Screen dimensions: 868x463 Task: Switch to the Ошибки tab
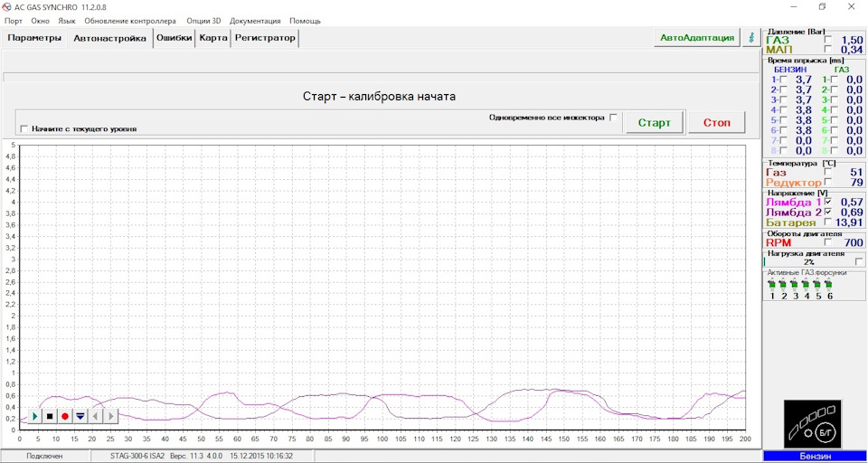point(174,38)
